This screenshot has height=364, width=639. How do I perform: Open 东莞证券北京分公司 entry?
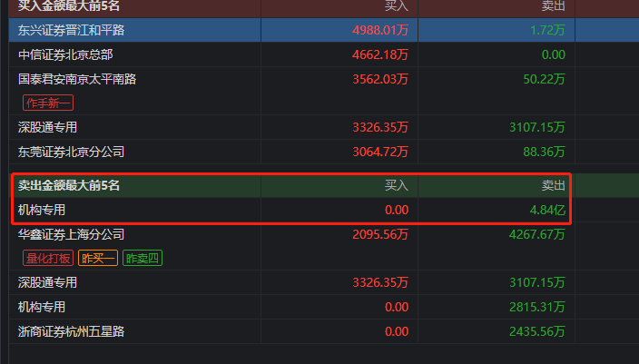71,152
